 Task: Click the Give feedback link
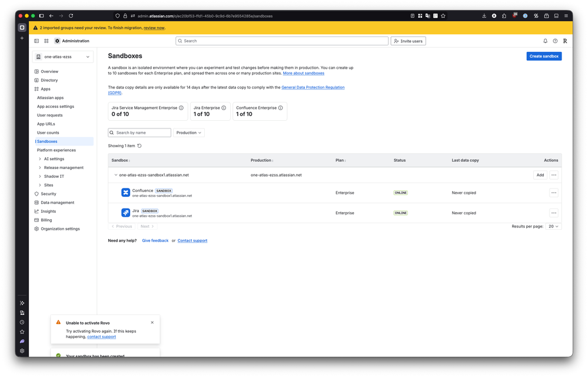155,241
